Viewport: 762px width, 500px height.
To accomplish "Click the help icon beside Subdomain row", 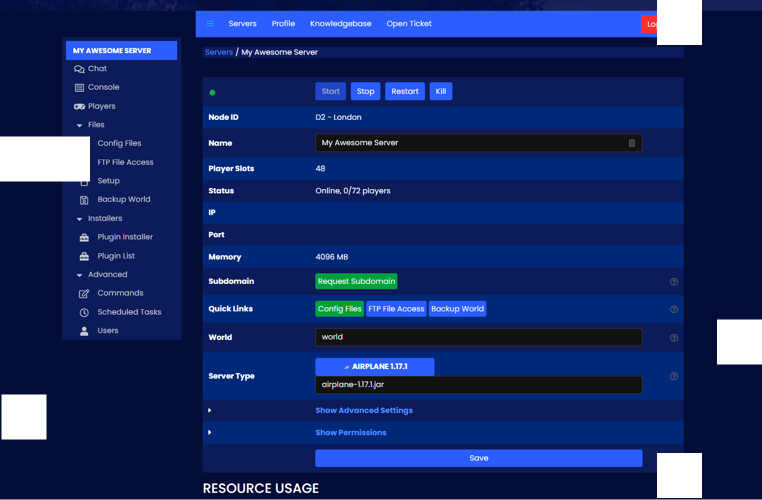I will click(674, 282).
